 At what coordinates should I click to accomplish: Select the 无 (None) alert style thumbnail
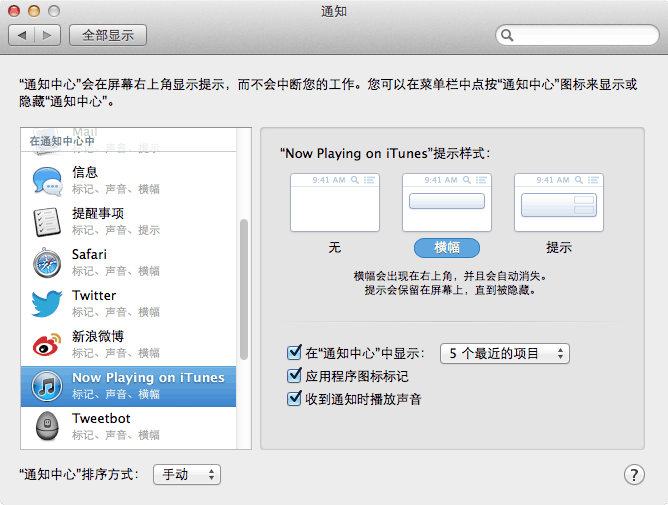(335, 202)
